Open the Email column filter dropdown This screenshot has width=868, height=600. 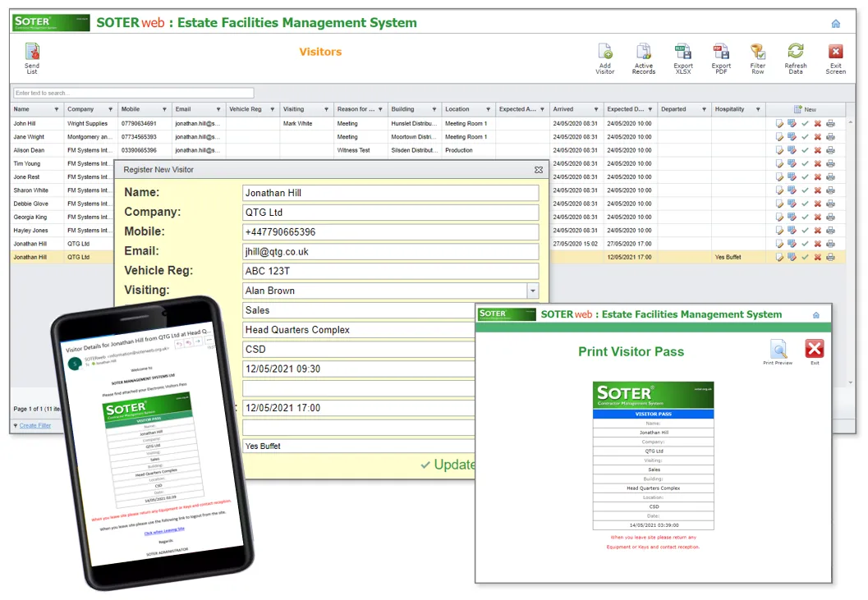pyautogui.click(x=218, y=110)
